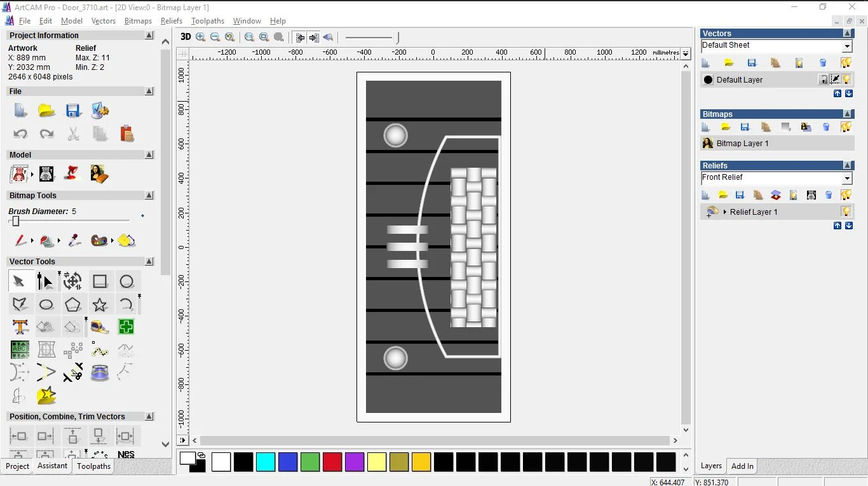Open the Add In tab
The height and width of the screenshot is (486, 868).
tap(742, 466)
